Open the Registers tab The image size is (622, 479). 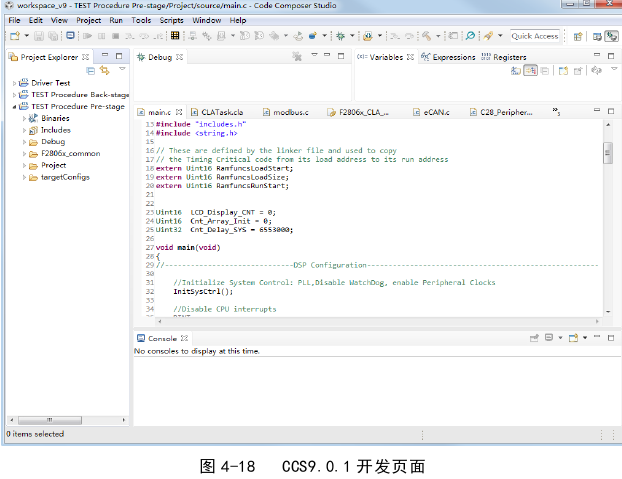coord(504,57)
